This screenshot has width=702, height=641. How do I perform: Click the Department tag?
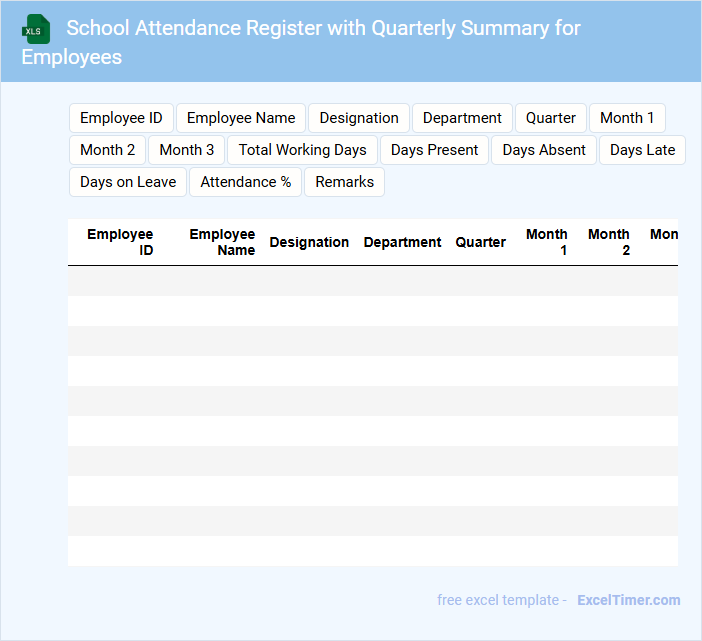pos(462,118)
